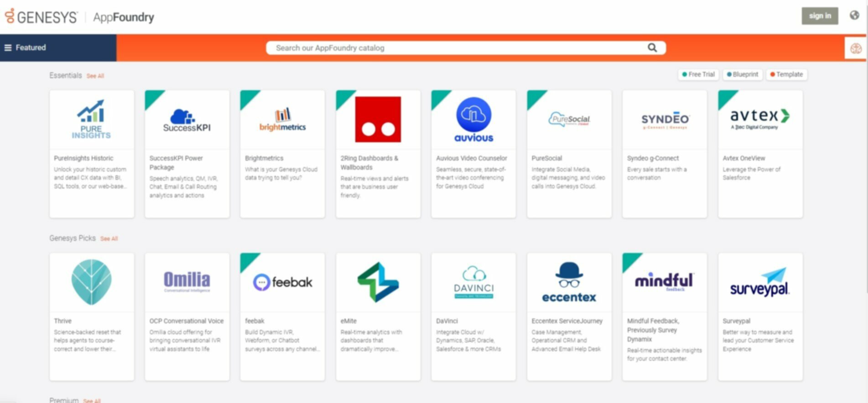This screenshot has height=403, width=868.
Task: Click the red 2Ring logo
Action: pos(378,119)
